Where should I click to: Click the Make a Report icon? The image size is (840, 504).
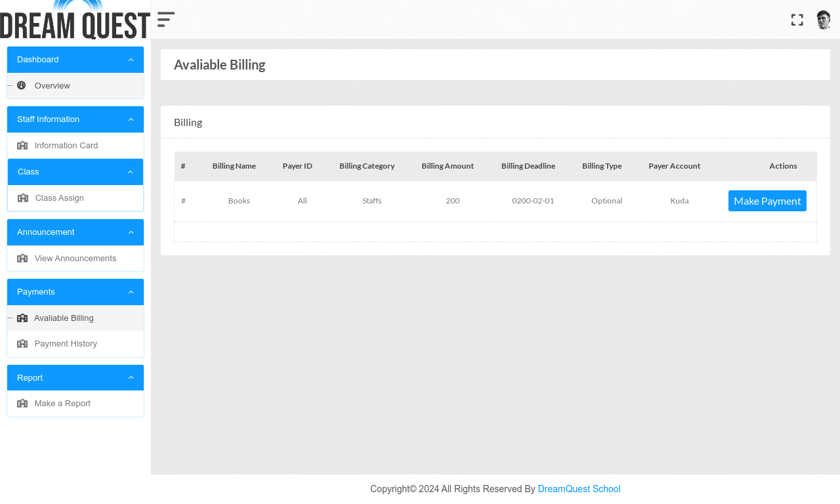22,404
